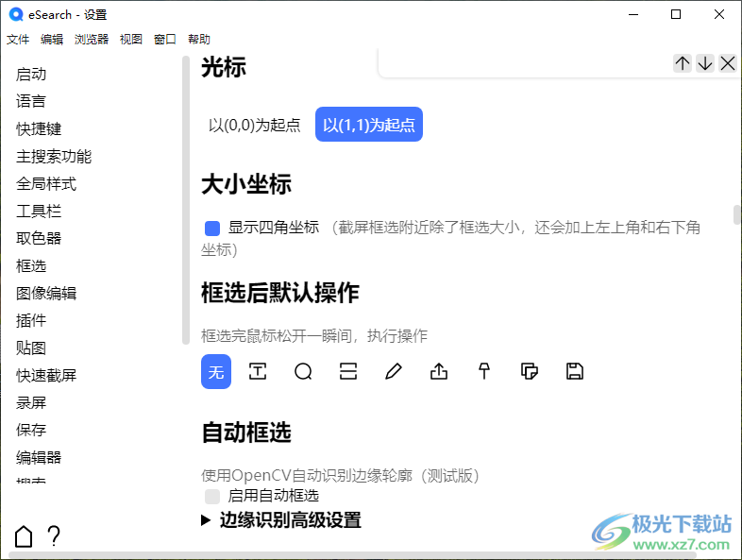Close the find bar
The image size is (742, 560).
point(727,63)
